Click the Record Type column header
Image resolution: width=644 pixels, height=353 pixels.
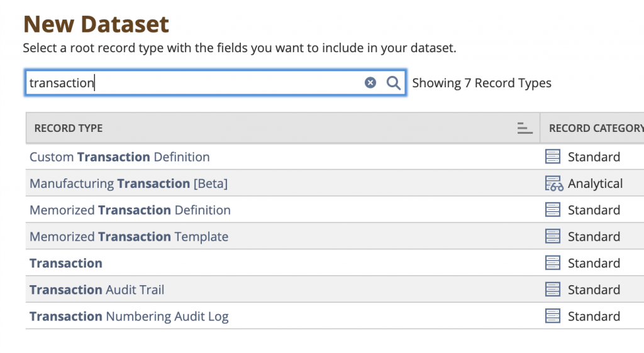tap(69, 128)
